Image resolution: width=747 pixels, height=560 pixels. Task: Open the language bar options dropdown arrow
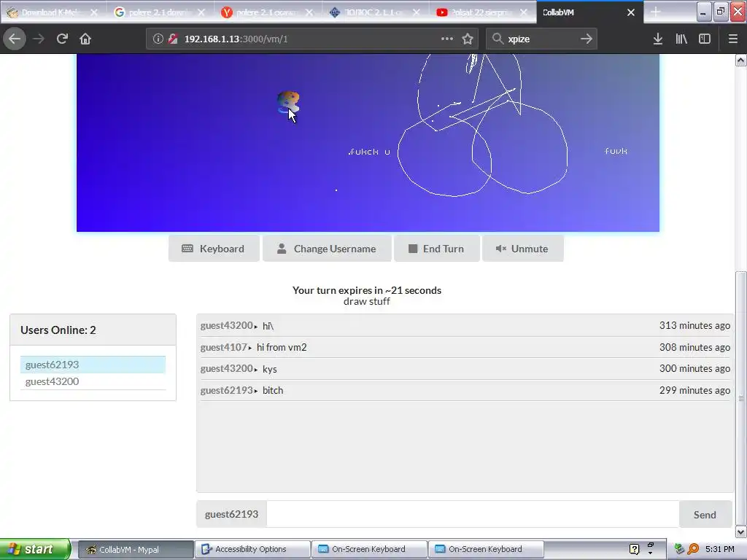pyautogui.click(x=650, y=553)
